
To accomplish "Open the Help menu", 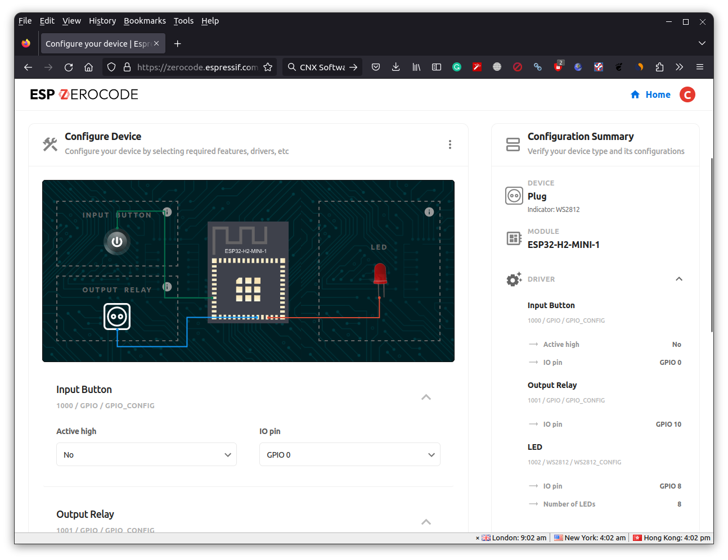I will (x=210, y=21).
